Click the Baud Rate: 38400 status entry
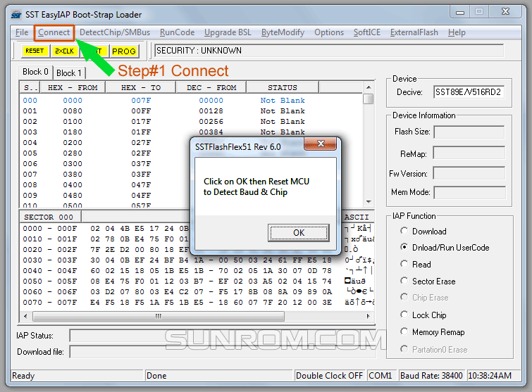The width and height of the screenshot is (532, 392). click(x=431, y=375)
